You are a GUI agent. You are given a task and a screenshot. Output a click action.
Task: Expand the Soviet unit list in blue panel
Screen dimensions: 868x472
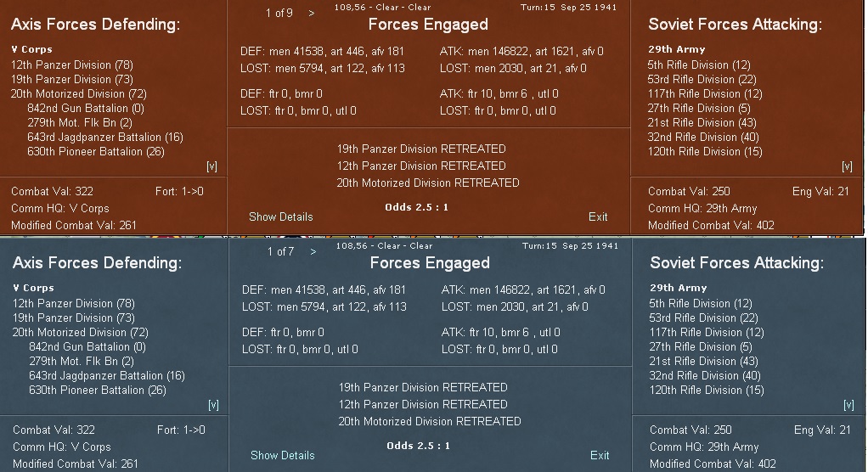click(x=848, y=405)
